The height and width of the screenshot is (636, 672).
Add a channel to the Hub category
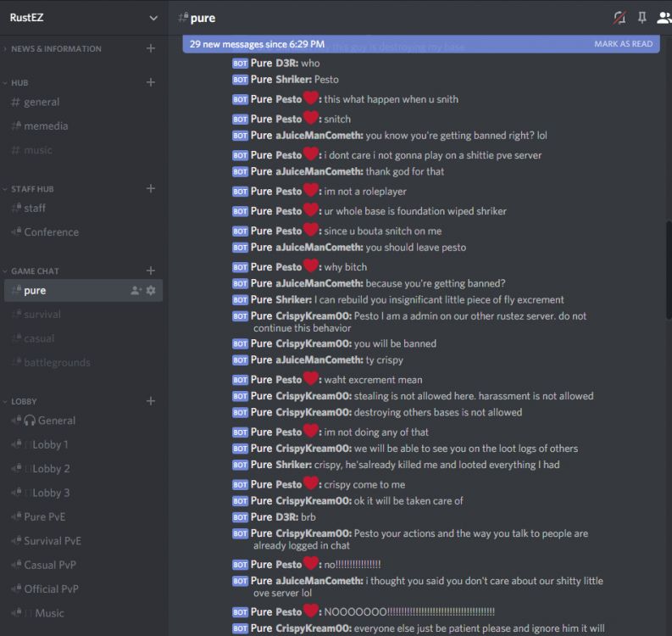pos(151,82)
